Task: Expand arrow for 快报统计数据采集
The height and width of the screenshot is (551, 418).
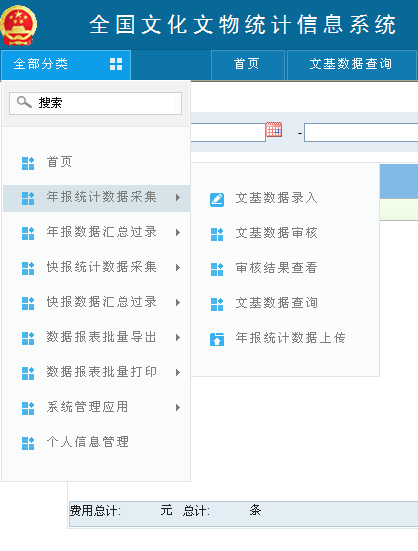Action: click(178, 267)
